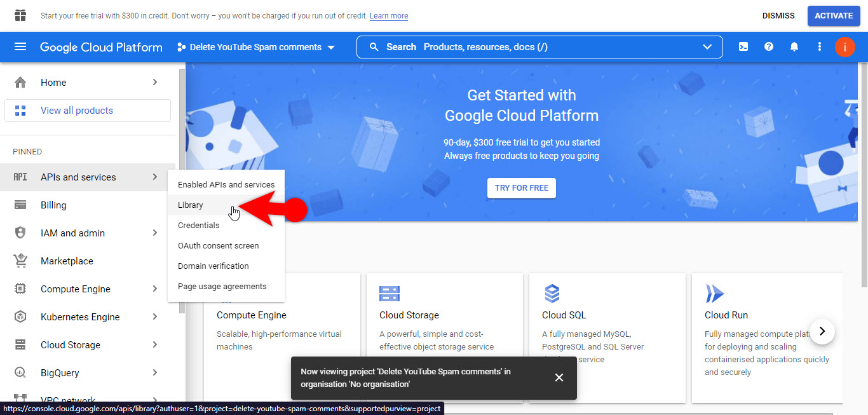Open the three-dot settings menu
The width and height of the screenshot is (868, 415).
coord(820,47)
